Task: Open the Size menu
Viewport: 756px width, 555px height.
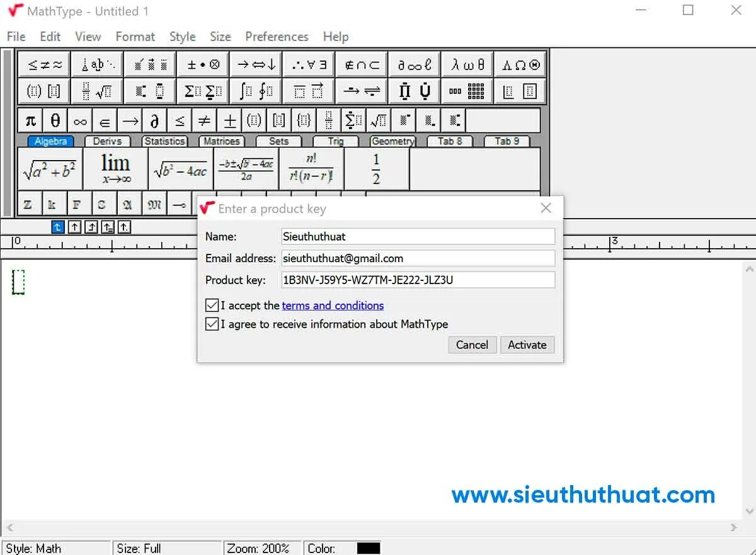Action: (x=220, y=37)
